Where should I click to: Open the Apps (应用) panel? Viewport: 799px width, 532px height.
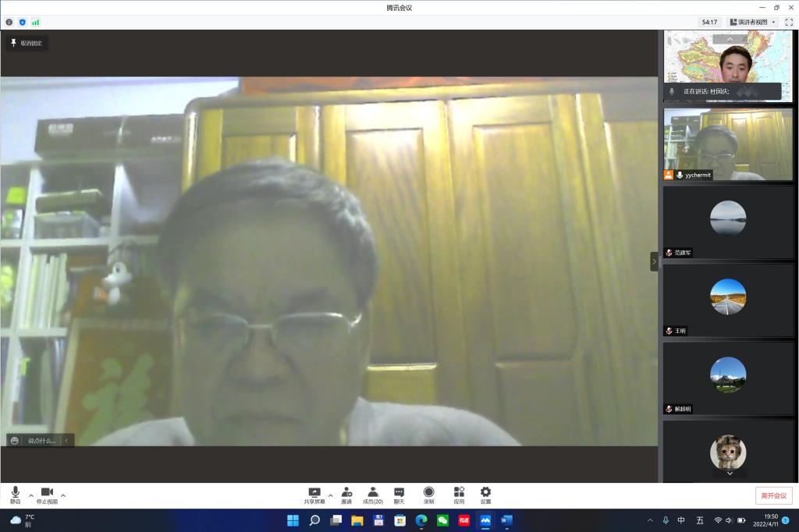(459, 495)
